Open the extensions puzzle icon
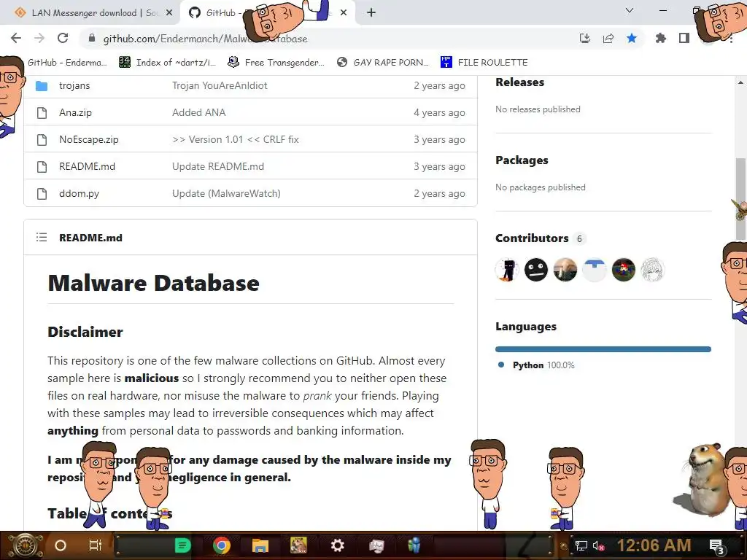747x560 pixels. 660,38
